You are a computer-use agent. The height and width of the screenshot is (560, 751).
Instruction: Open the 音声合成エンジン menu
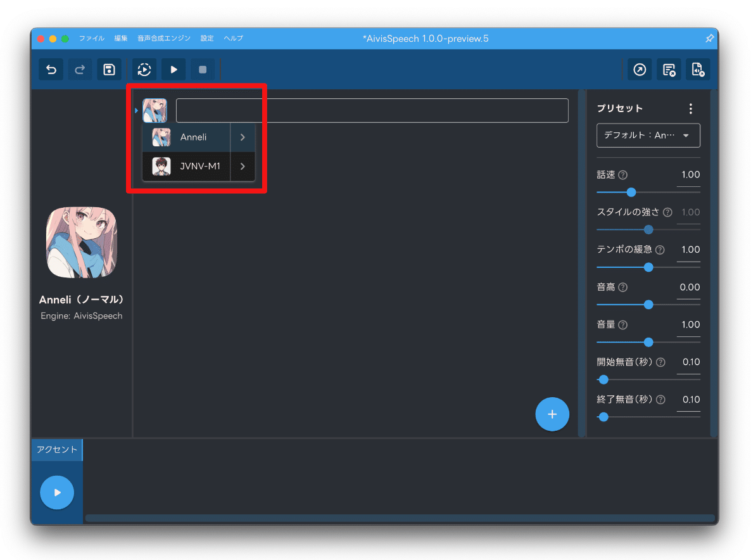(x=164, y=38)
